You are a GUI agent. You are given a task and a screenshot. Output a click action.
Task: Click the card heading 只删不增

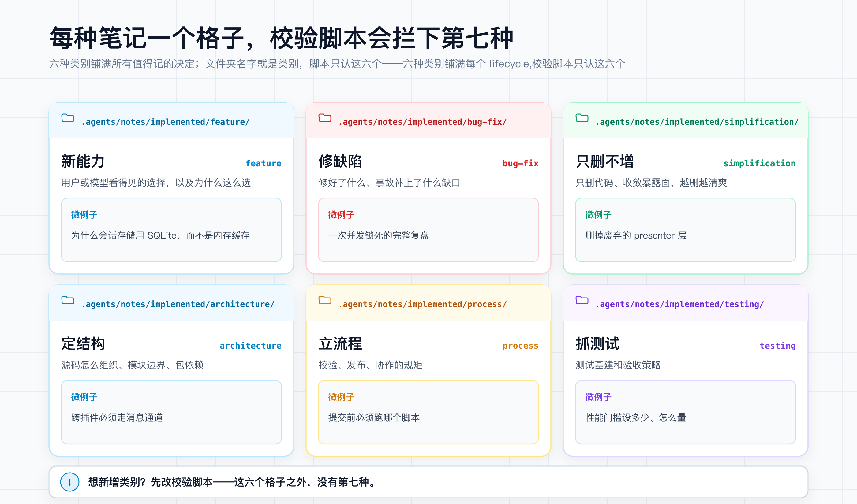point(604,161)
